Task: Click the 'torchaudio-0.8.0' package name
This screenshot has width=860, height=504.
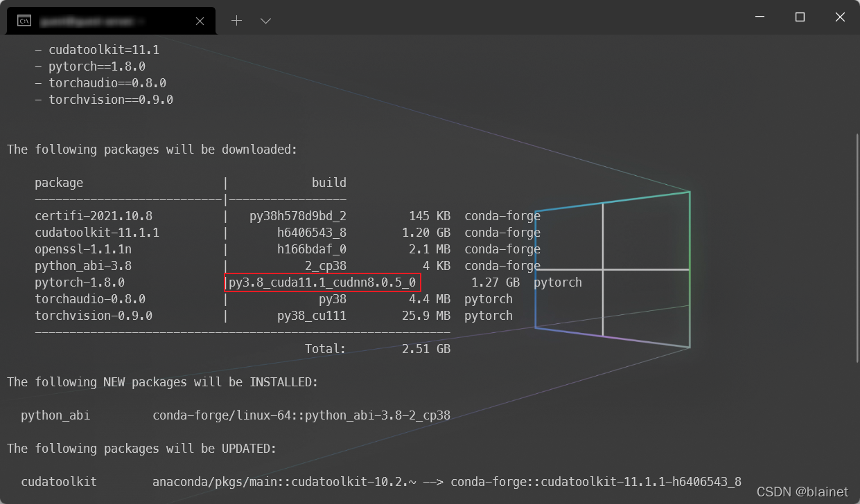Action: pyautogui.click(x=90, y=299)
